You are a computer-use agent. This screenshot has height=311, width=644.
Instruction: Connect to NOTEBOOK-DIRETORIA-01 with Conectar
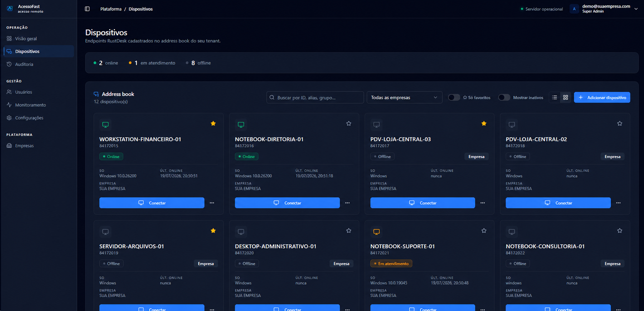coord(287,203)
